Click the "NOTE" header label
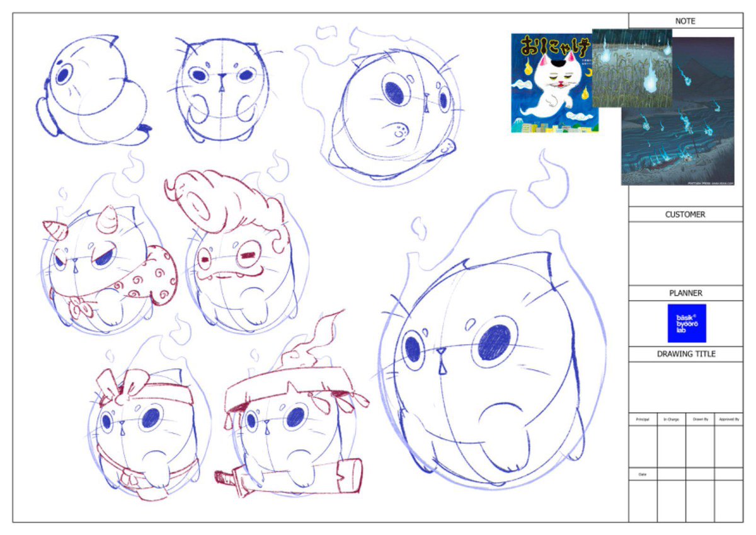 pos(685,21)
